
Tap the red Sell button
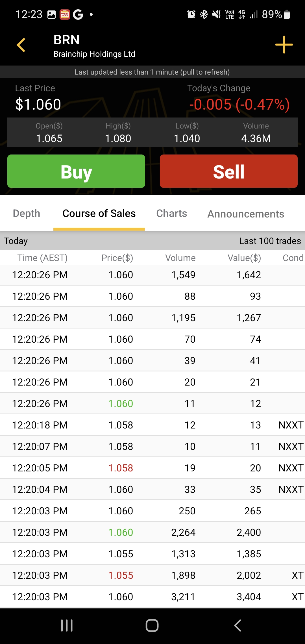click(x=229, y=171)
